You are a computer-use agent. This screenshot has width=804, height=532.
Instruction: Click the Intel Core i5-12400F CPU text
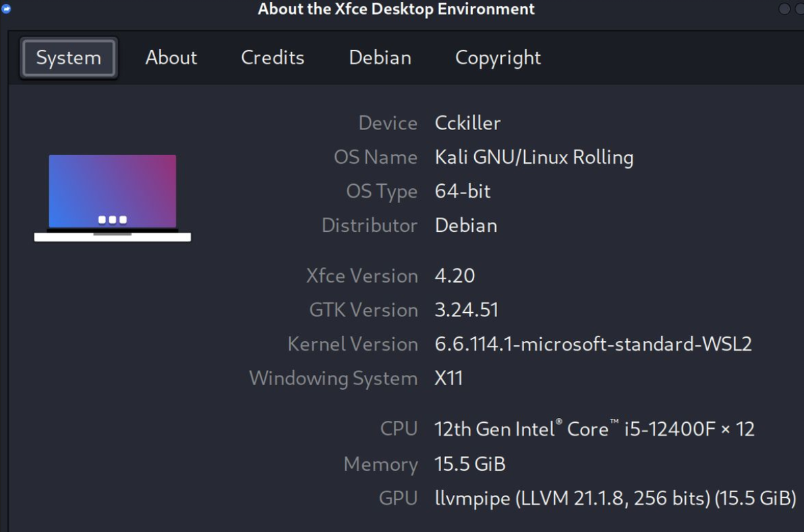(x=594, y=428)
